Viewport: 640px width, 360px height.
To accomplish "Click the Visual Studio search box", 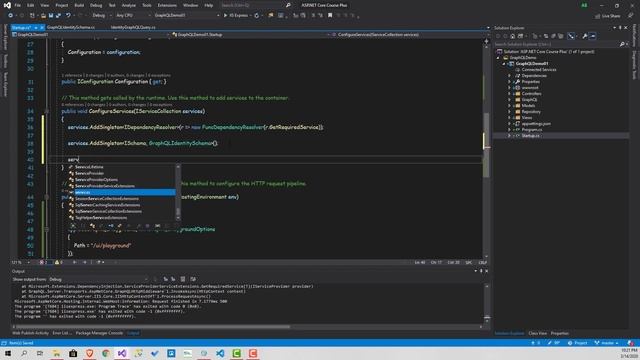I will tap(255, 5).
